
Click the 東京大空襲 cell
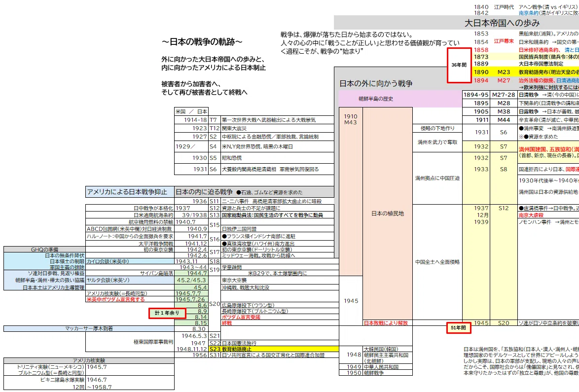[x=280, y=280]
